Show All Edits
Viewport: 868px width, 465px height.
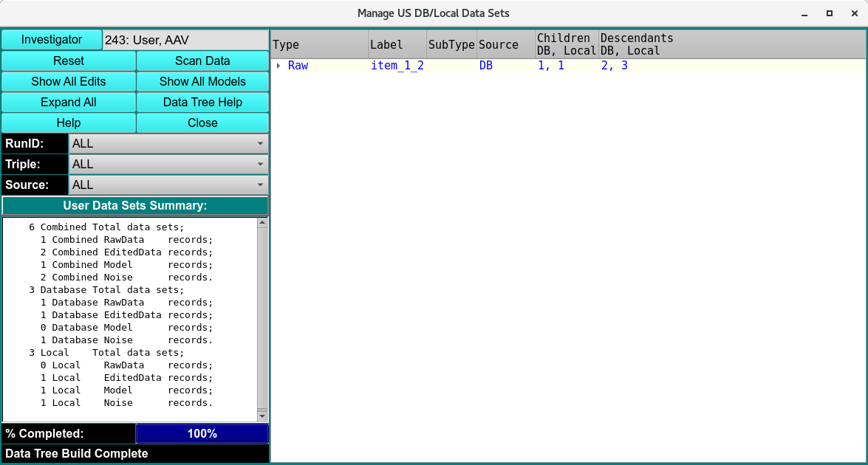(69, 81)
